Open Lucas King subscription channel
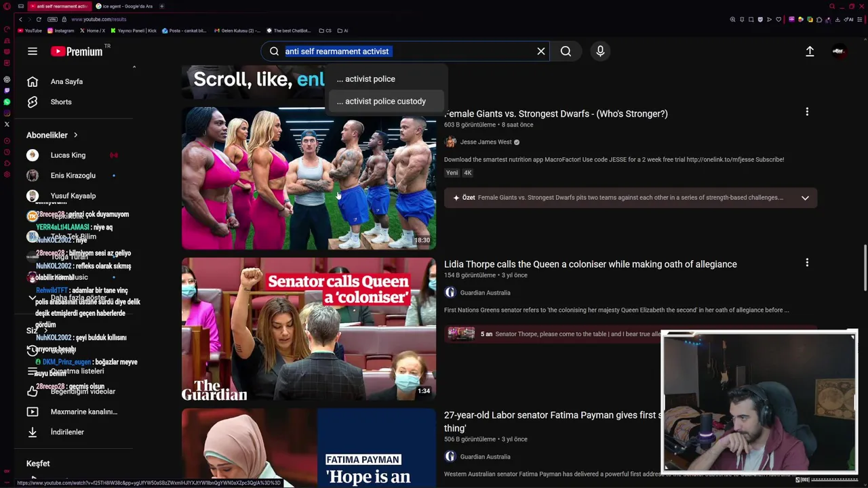Image resolution: width=868 pixels, height=488 pixels. coord(68,155)
